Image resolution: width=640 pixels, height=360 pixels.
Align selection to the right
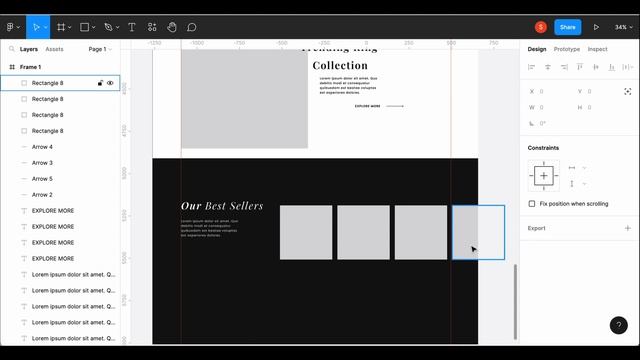pos(564,67)
